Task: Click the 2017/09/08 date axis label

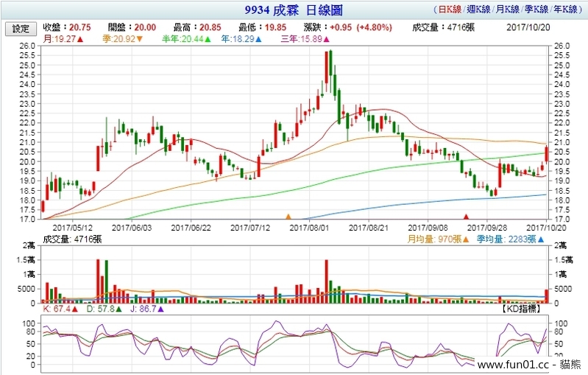Action: click(x=428, y=228)
